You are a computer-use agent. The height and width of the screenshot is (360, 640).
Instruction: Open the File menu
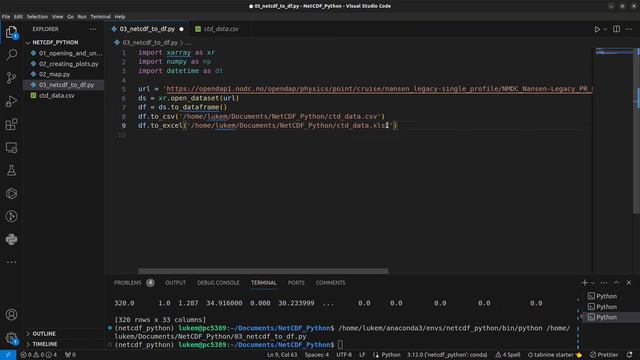pos(6,17)
